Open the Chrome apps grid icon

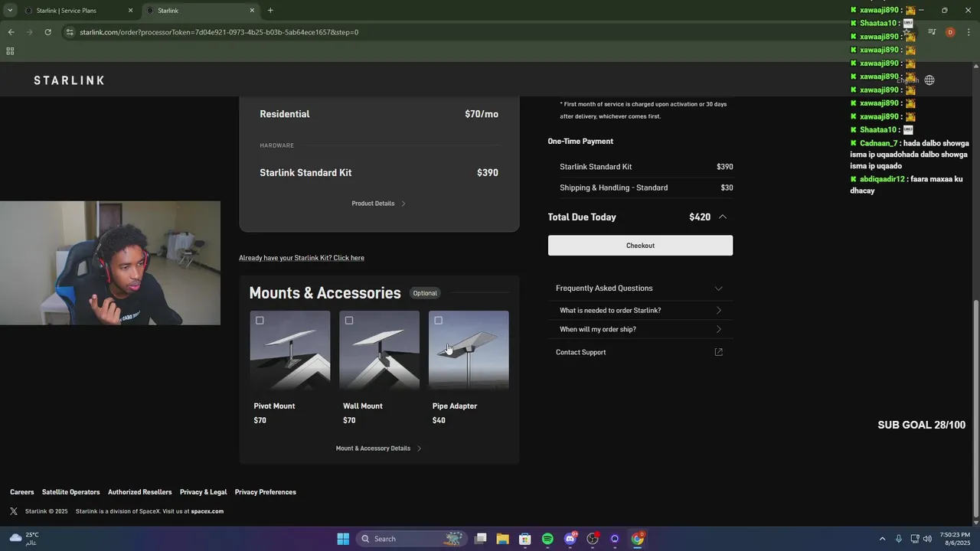10,51
